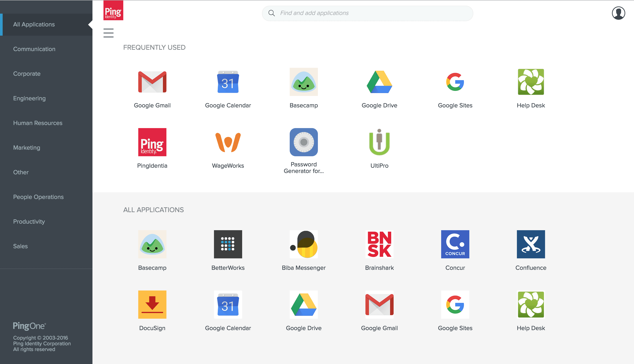Open the DocuSign app icon

(x=152, y=305)
